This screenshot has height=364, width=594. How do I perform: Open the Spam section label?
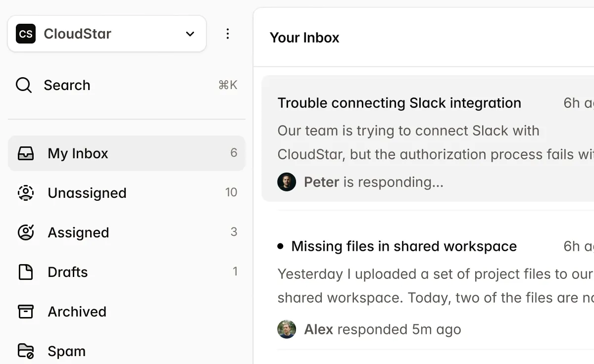point(66,351)
